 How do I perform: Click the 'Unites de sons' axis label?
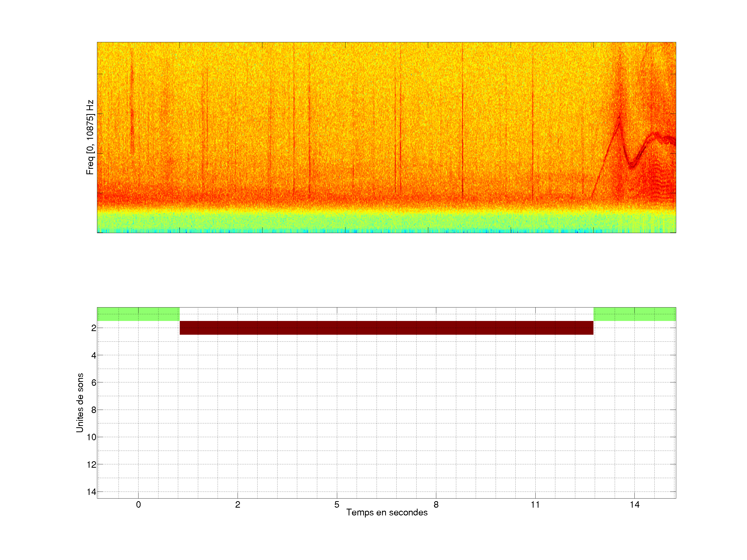(80, 403)
